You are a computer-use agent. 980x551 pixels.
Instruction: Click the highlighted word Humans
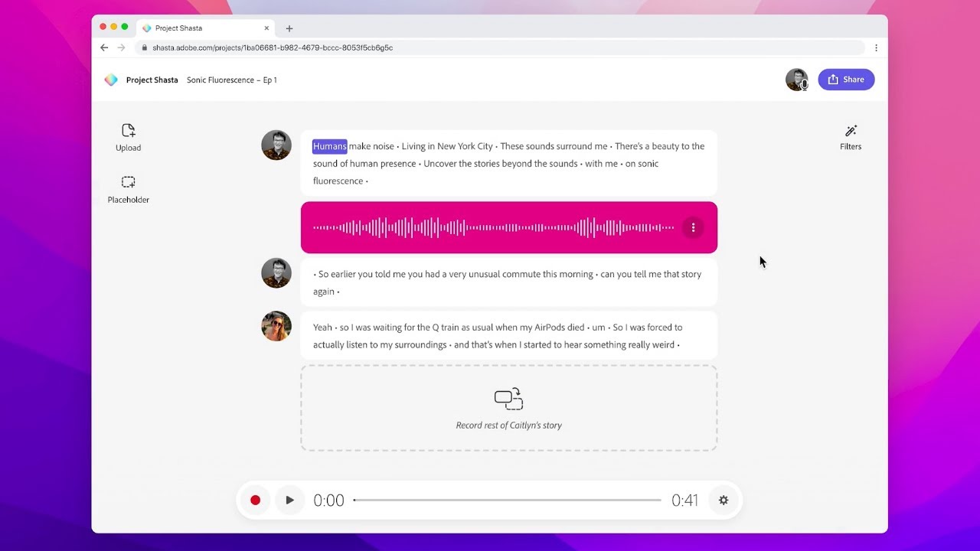point(330,146)
